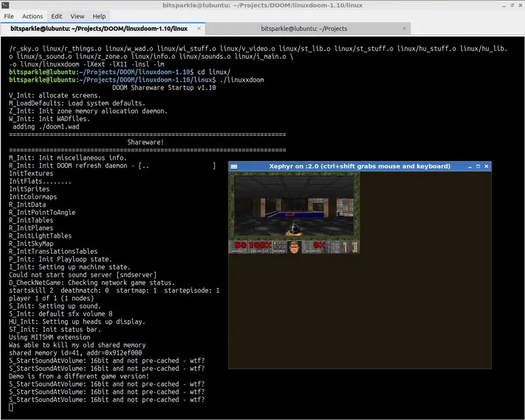Viewport: 525px width, 420px height.
Task: Open the Xephyr window menu icon
Action: (234, 166)
